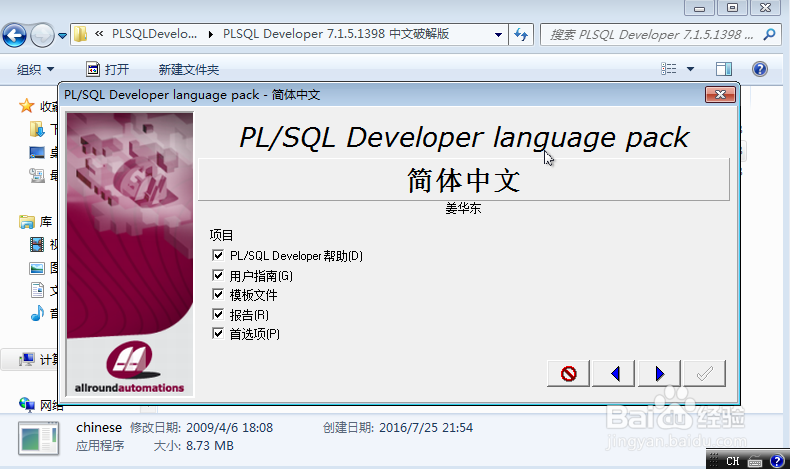Screen dimensions: 790x469
Task: Maximize the Explorer window
Action: click(x=733, y=8)
